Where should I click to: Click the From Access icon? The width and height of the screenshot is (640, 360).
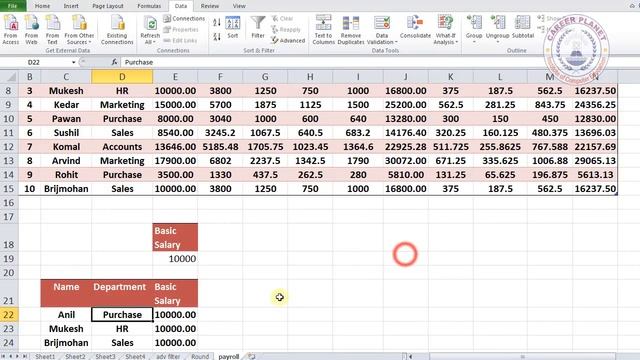click(x=11, y=29)
